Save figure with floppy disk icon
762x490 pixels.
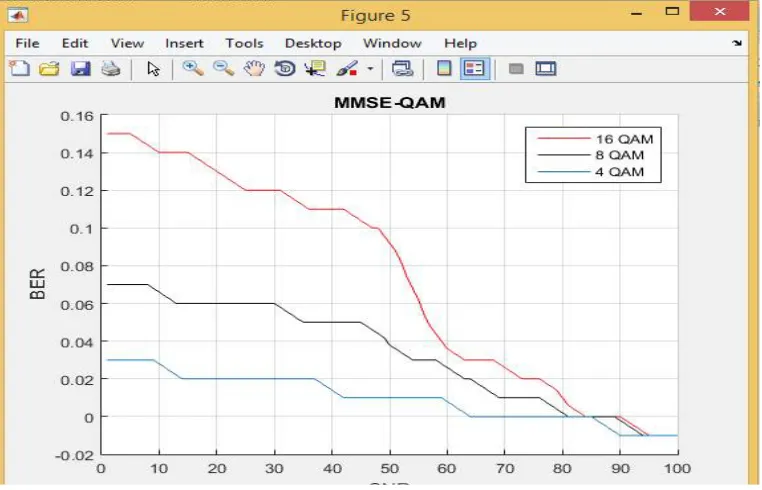pyautogui.click(x=81, y=69)
